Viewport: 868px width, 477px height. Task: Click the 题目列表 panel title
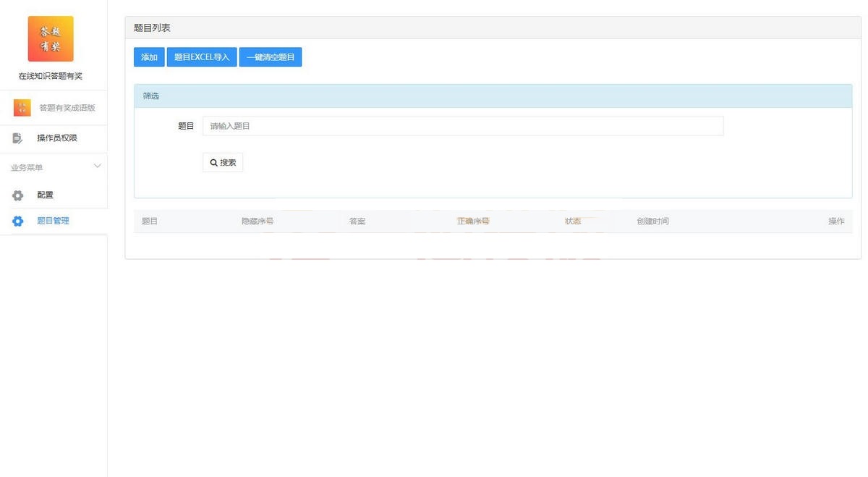click(x=152, y=28)
